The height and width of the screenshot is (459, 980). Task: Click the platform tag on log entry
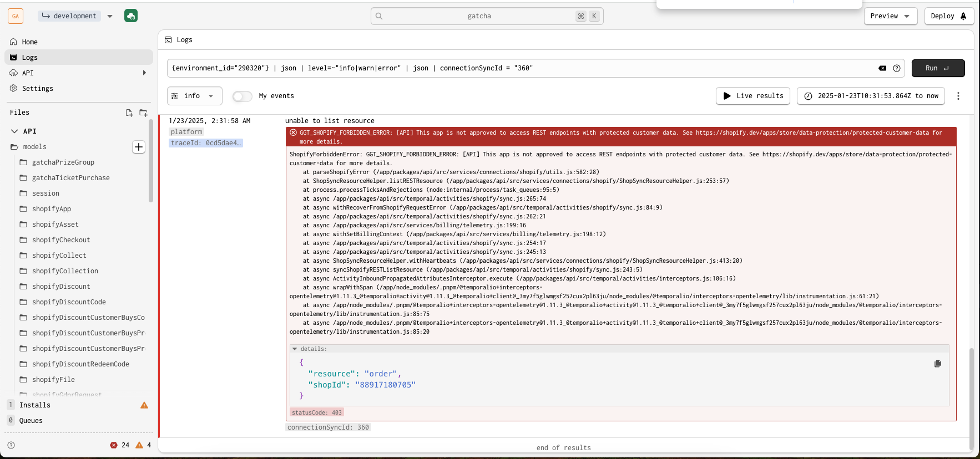click(x=186, y=132)
